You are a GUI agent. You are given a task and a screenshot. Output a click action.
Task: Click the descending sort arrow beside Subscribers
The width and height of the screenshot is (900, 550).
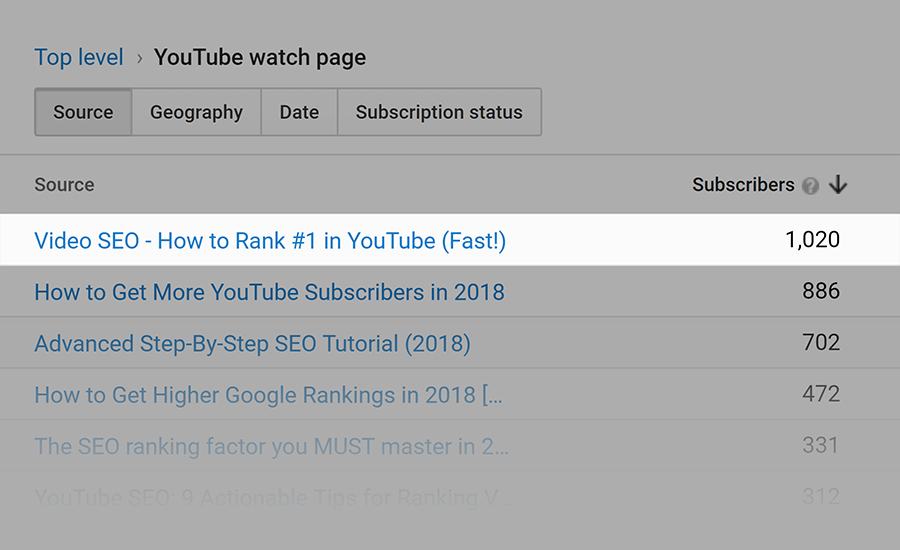click(838, 185)
